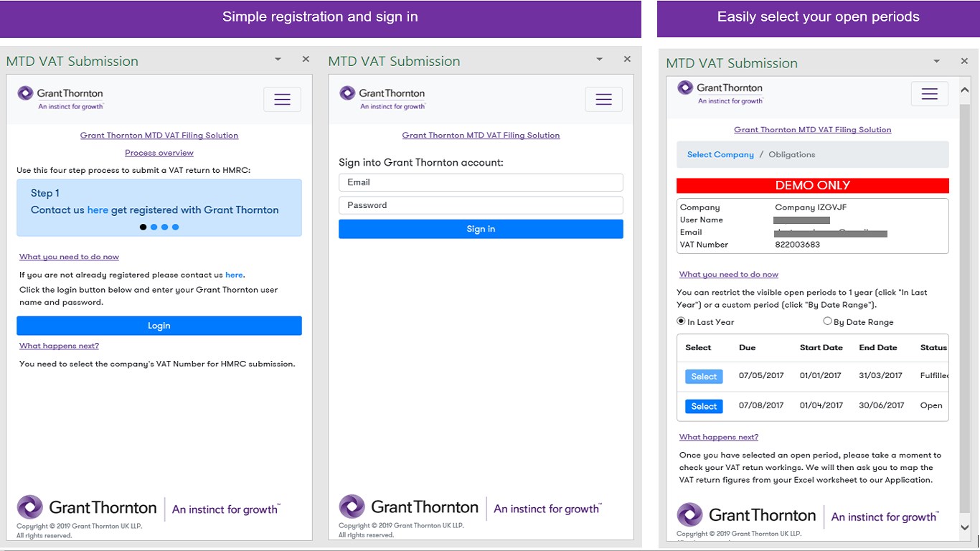The width and height of the screenshot is (980, 551).
Task: Click VAT Number value 822003683
Action: pos(798,245)
